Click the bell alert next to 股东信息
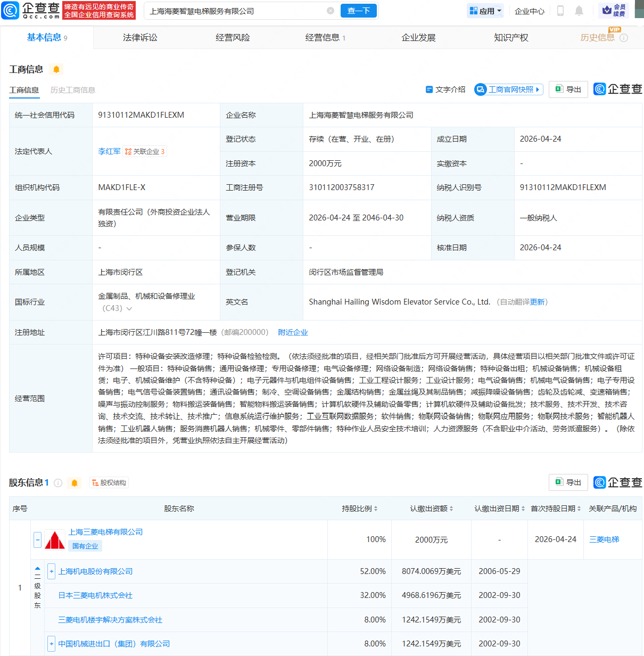 (x=75, y=482)
